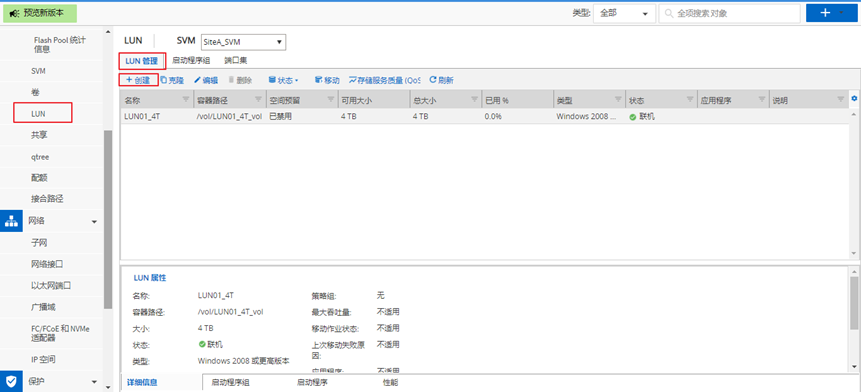
Task: Click the 创建 (create) LUN button
Action: click(138, 80)
